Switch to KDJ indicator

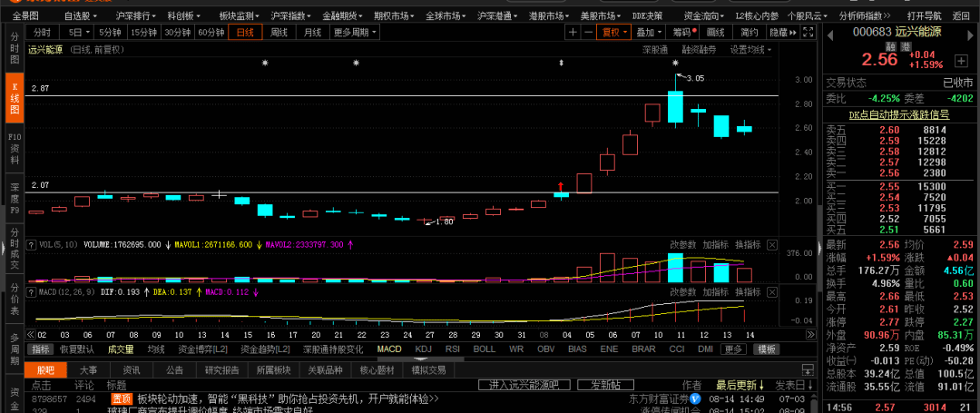point(423,349)
